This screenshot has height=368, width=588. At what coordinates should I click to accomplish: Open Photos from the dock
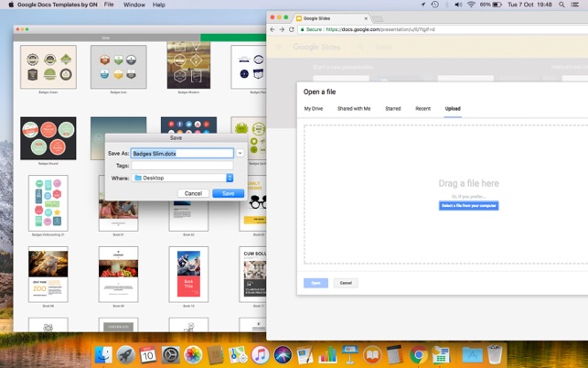pyautogui.click(x=193, y=354)
